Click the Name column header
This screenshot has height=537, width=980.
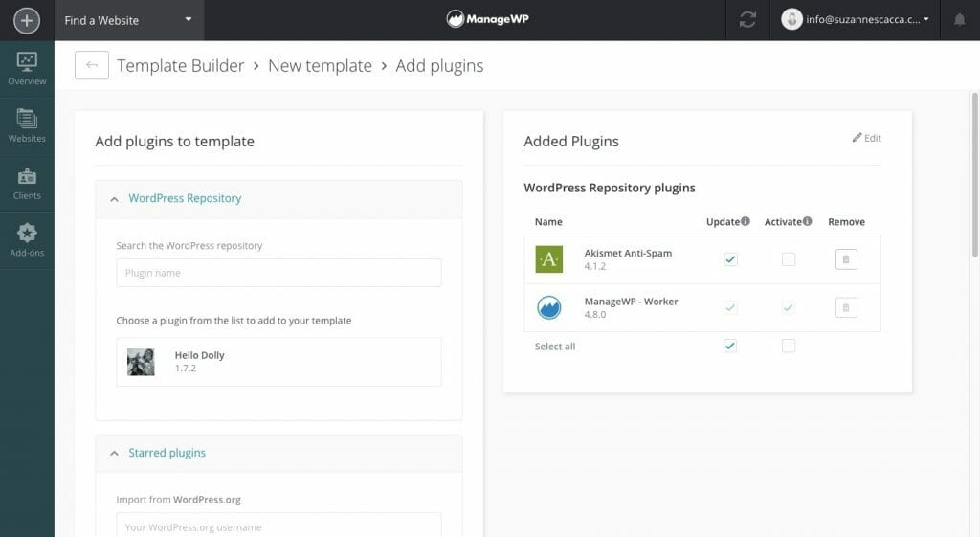pos(548,222)
